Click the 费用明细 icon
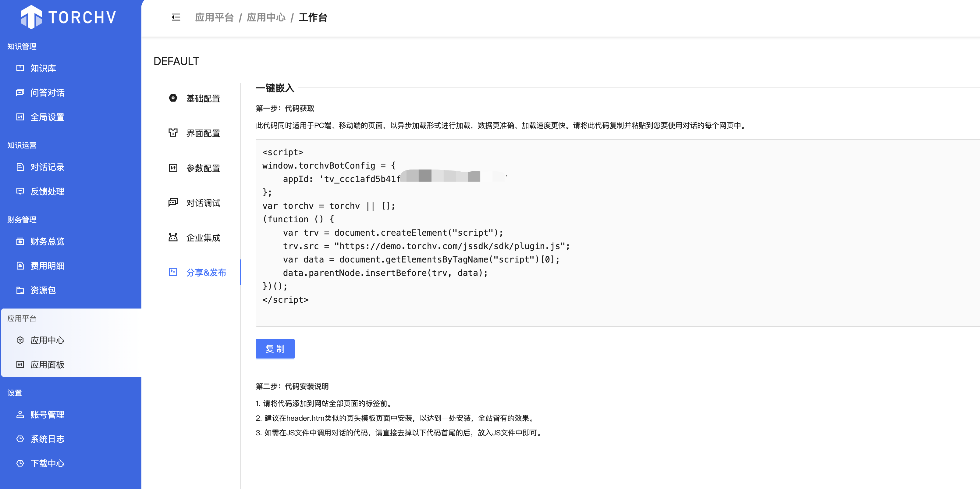 pyautogui.click(x=20, y=266)
